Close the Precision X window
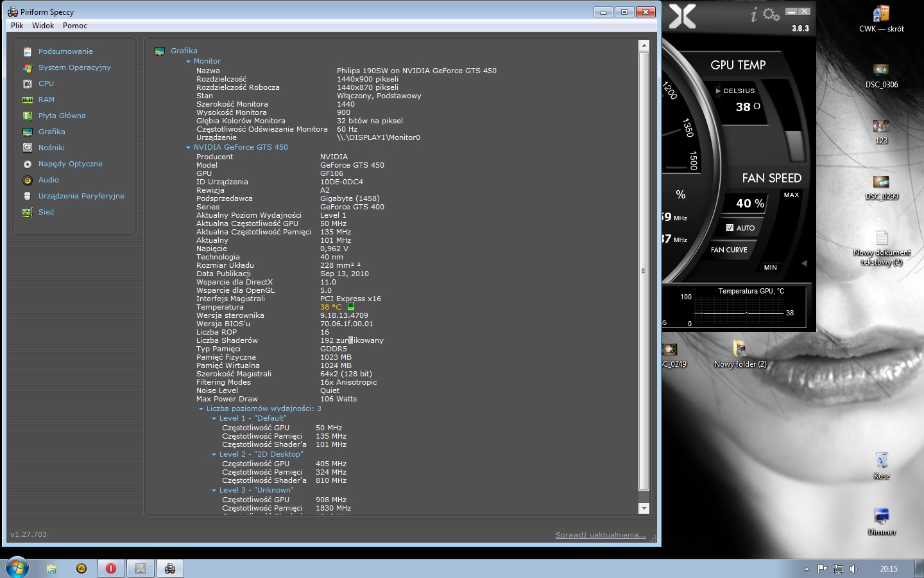The image size is (924, 578). click(805, 12)
